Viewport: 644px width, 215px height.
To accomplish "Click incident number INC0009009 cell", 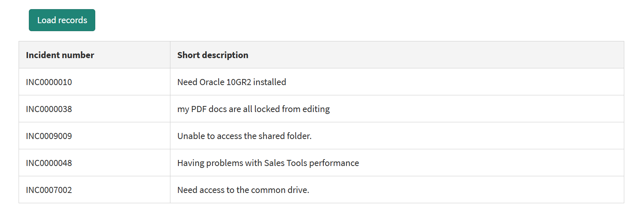I will tap(49, 136).
